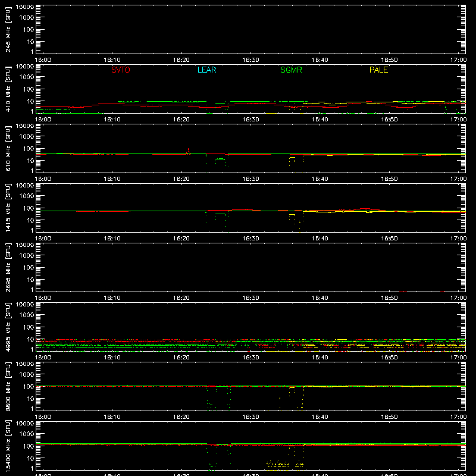Click the 16:30 time label under 245 MHz panel

point(250,60)
